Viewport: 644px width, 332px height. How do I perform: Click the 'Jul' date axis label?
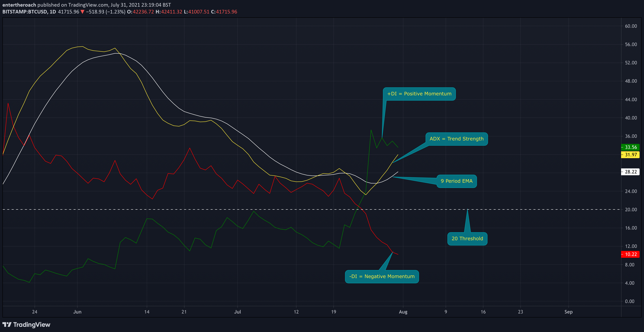238,312
